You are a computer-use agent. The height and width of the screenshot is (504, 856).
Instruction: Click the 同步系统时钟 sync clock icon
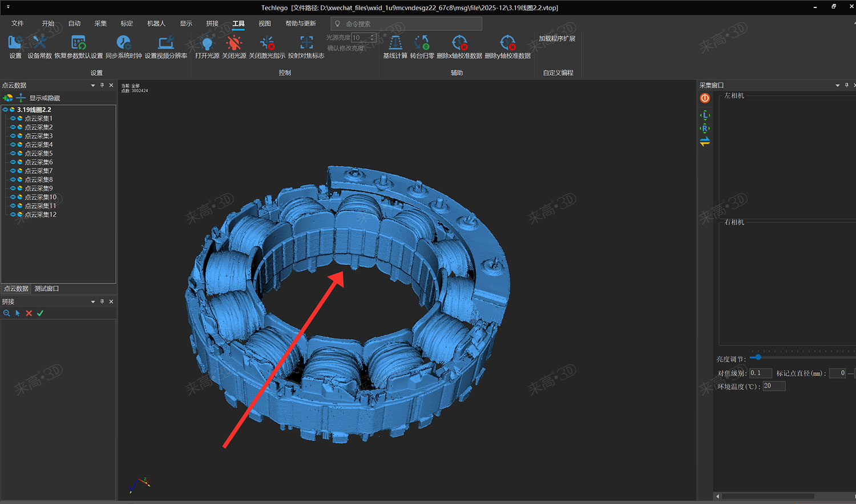(x=123, y=43)
